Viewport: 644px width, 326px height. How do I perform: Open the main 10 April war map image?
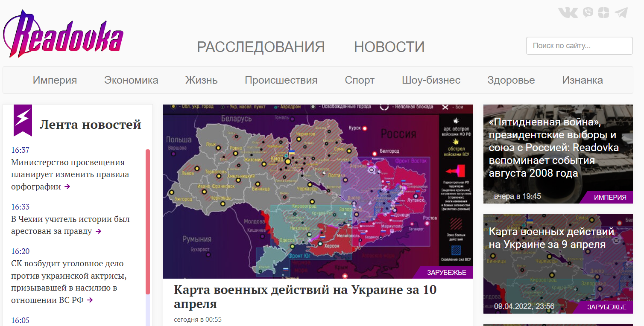(318, 191)
